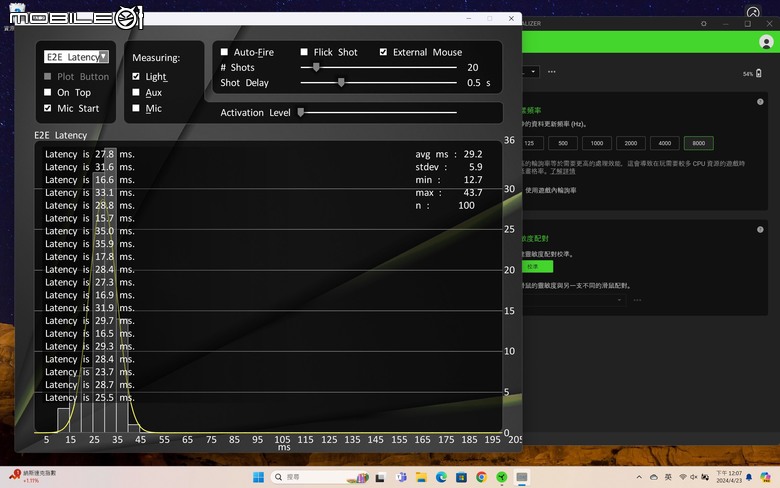This screenshot has height=488, width=780.
Task: Click the three-dot icon beside the pairing dropdown
Action: click(x=637, y=300)
